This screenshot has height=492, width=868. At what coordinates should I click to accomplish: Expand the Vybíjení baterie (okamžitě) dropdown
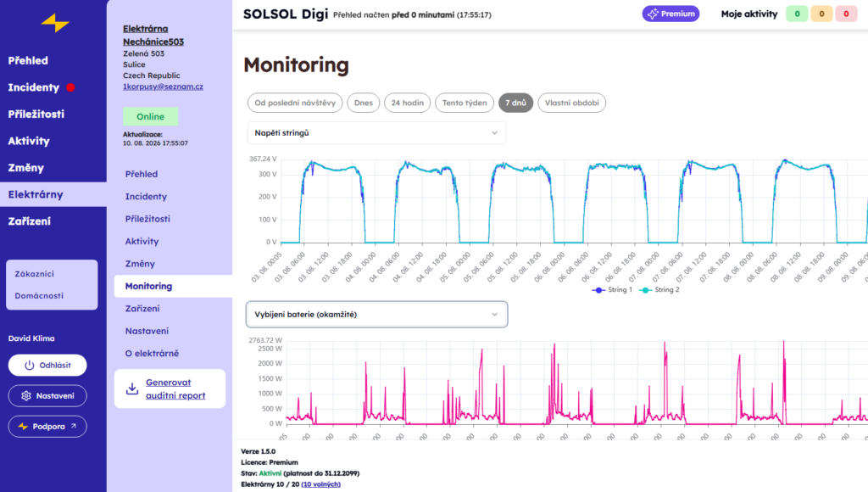pyautogui.click(x=376, y=314)
